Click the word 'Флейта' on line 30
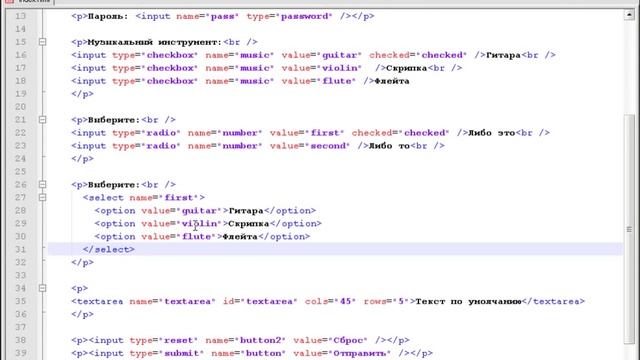640x360 pixels. click(240, 237)
